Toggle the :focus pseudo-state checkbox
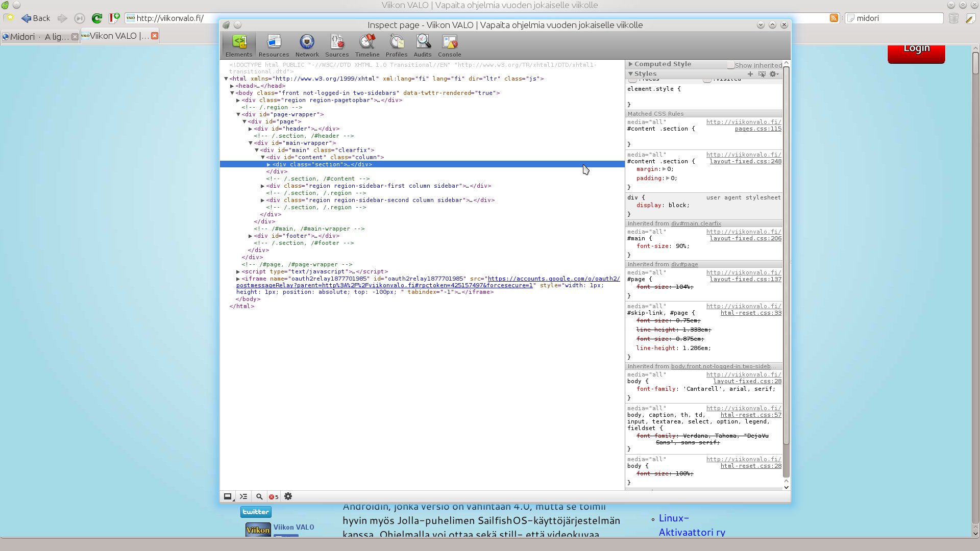Screen dimensions: 980x551 click(633, 80)
